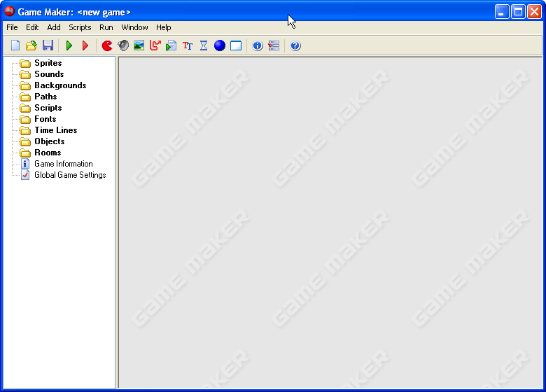The image size is (546, 392).
Task: Open the File menu
Action: (12, 27)
